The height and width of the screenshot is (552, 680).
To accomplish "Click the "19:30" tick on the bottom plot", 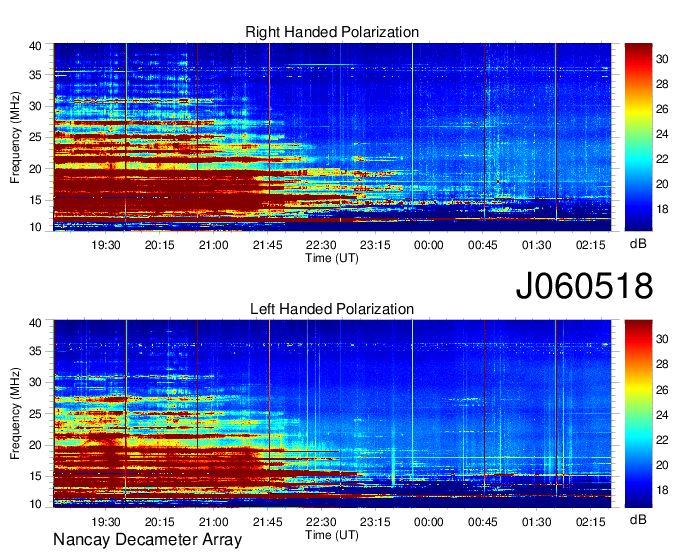I will click(x=105, y=522).
